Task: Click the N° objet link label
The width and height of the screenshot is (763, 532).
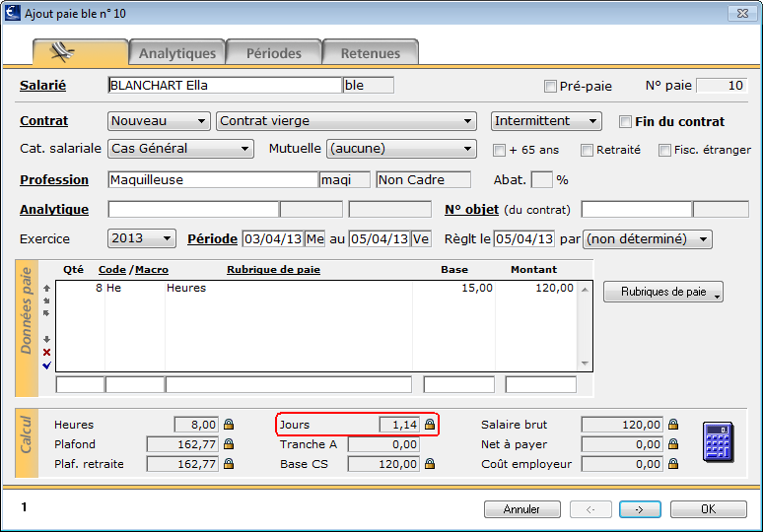Action: (x=471, y=210)
